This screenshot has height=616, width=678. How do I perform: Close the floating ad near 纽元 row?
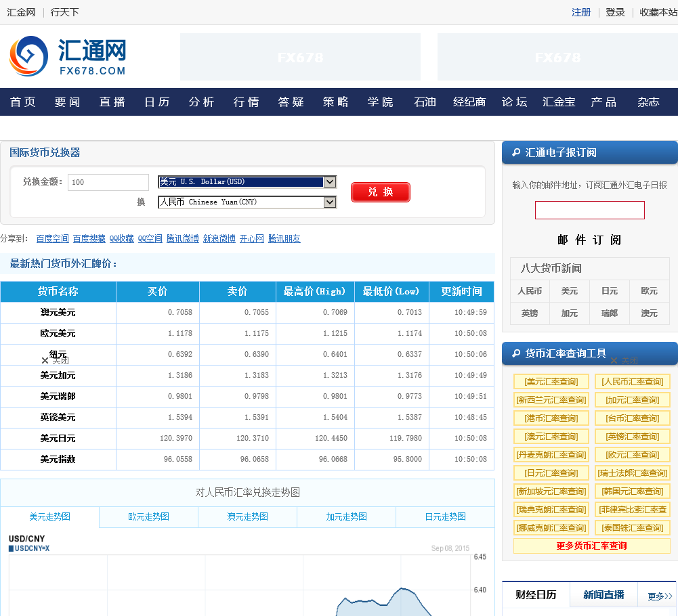pyautogui.click(x=55, y=361)
